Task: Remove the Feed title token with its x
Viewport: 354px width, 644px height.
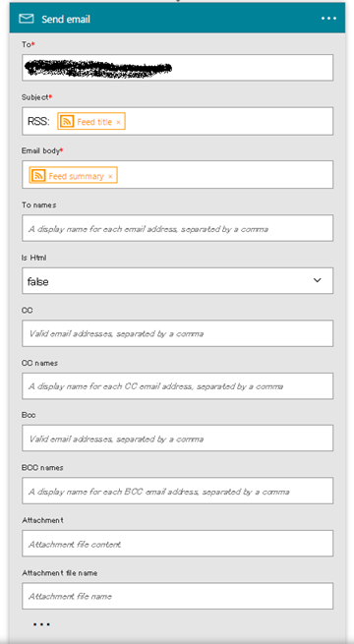Action: [118, 122]
